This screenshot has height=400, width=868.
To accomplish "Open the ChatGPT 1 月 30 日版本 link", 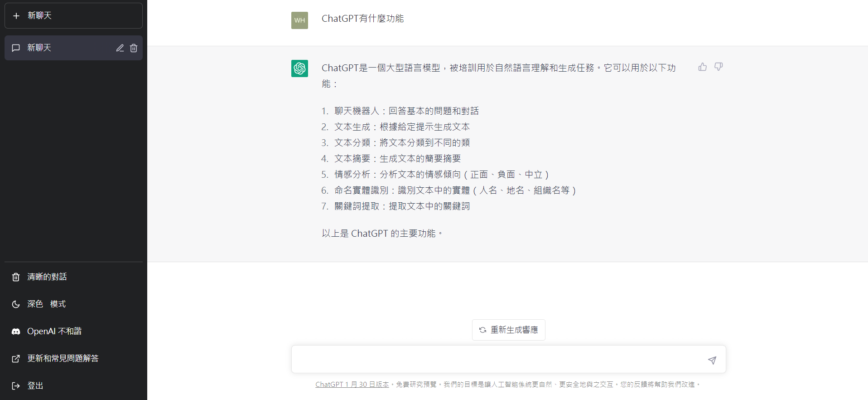I will 352,385.
